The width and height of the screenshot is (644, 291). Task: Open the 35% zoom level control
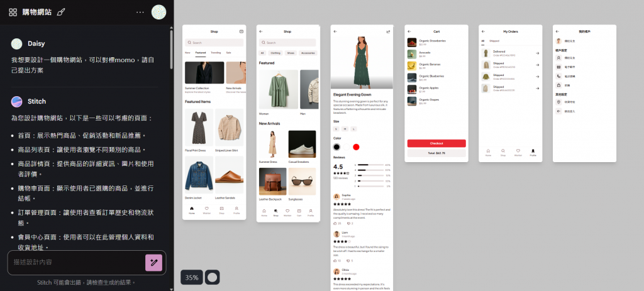[x=191, y=277]
